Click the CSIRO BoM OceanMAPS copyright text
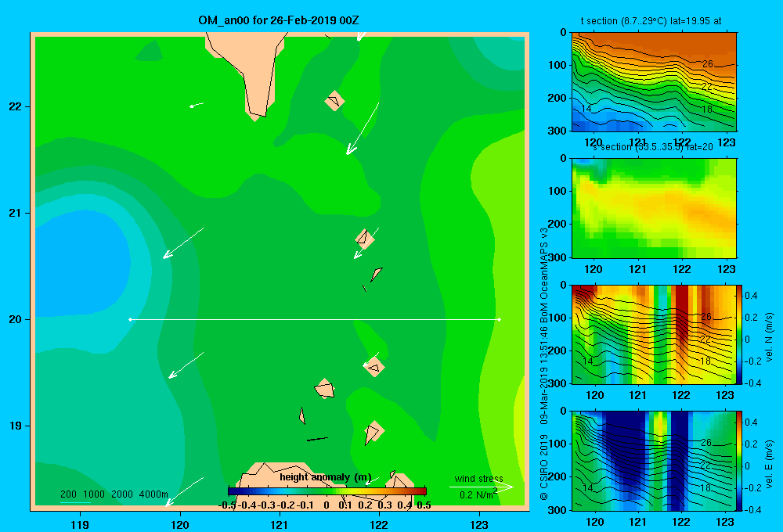Viewport: 783px width, 532px height. pos(544,365)
